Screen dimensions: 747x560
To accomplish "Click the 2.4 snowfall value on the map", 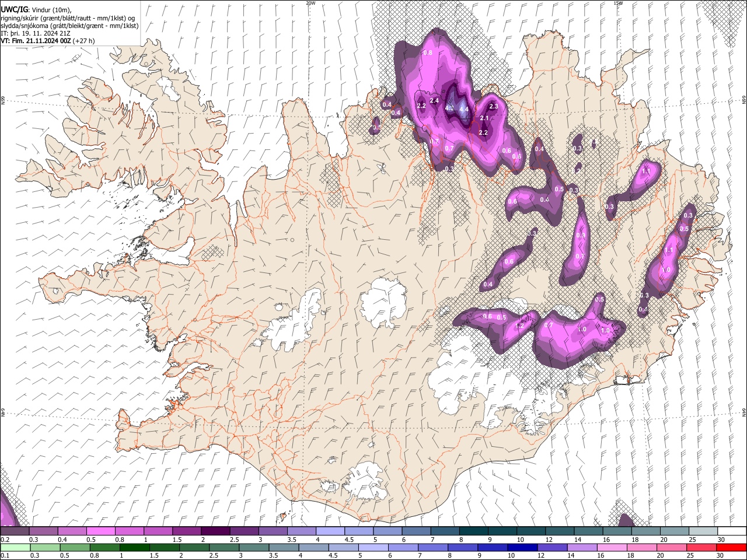I will point(434,101).
